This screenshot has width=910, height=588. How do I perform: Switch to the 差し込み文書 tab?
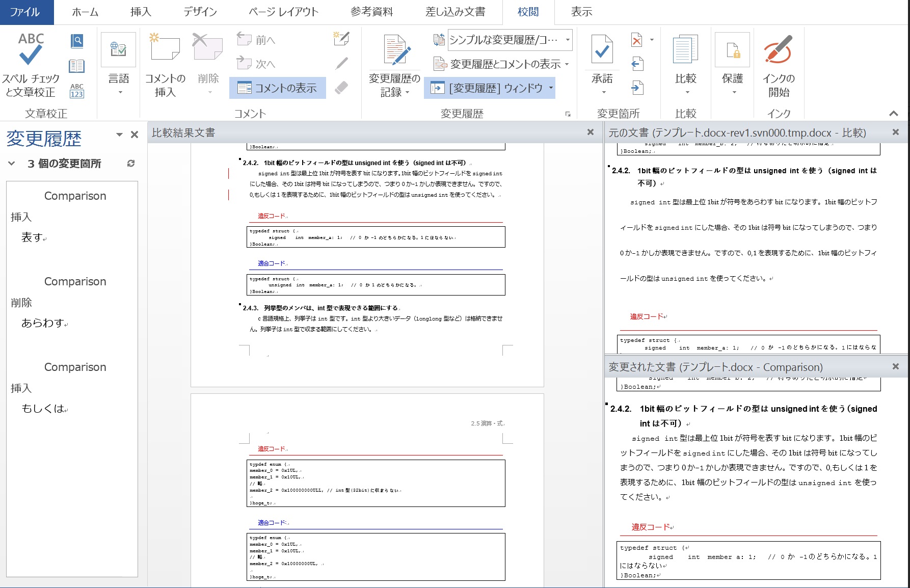456,12
